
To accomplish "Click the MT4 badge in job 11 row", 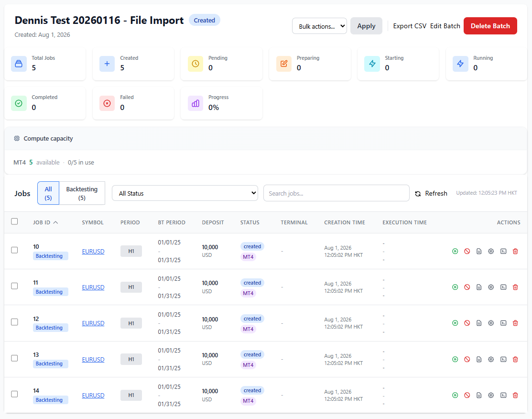I will coord(248,293).
